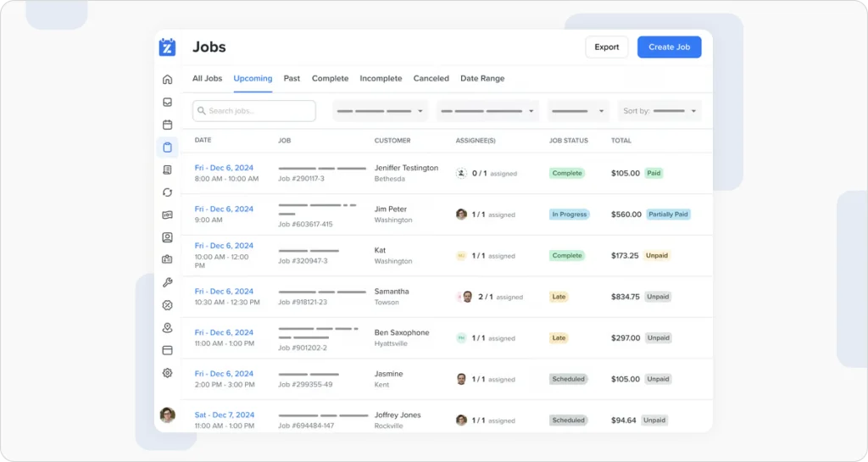The image size is (868, 462).
Task: Open the customers contact icon in the sidebar
Action: coord(167,237)
